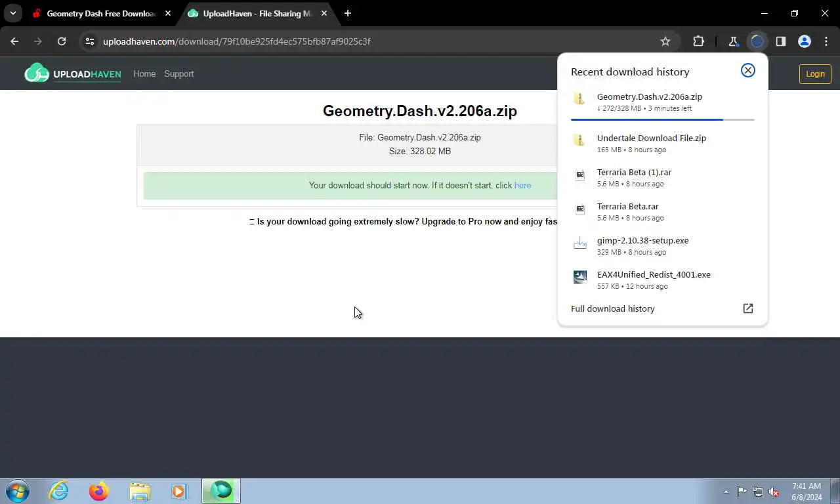Click the Undertale zip file icon
Image resolution: width=840 pixels, height=504 pixels.
tap(579, 140)
